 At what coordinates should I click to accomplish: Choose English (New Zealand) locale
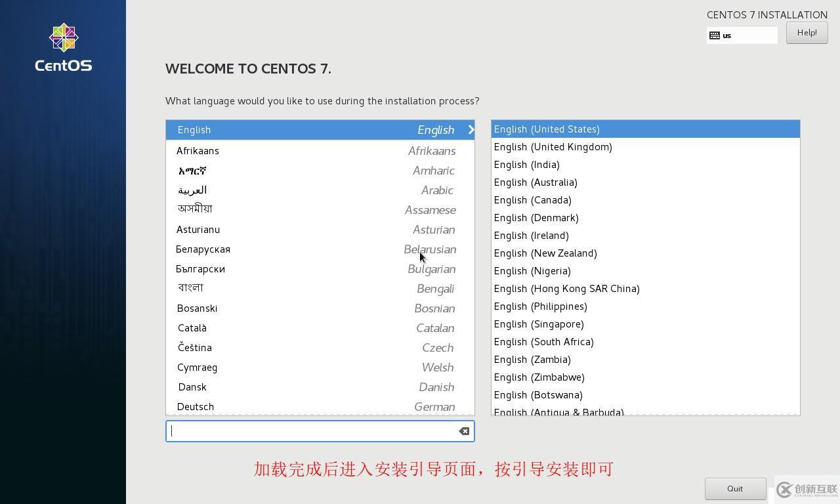point(646,253)
